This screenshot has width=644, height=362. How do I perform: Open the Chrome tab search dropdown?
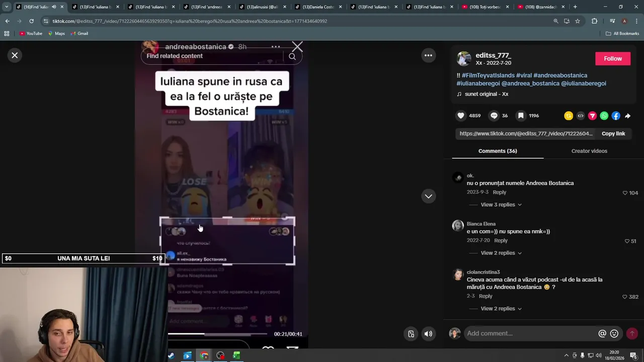coord(7,7)
